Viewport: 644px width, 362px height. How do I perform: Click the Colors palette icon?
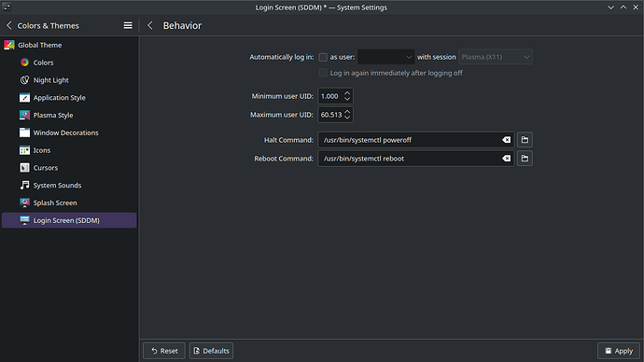(x=24, y=63)
